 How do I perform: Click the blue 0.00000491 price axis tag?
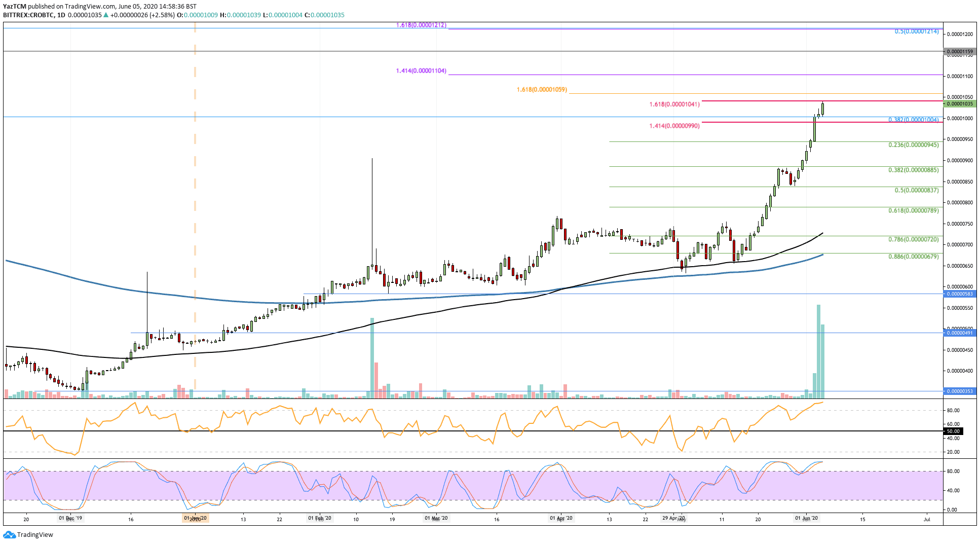click(x=960, y=333)
